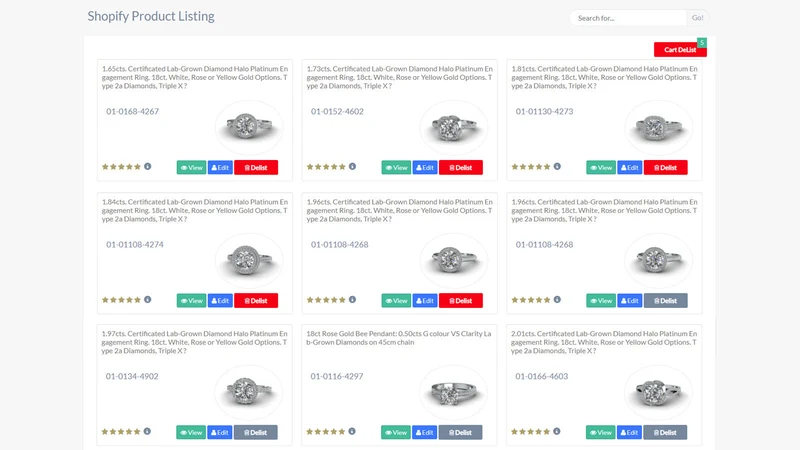Click the 18ct Rose Gold Bee Pendant title
This screenshot has height=450, width=800.
(399, 338)
